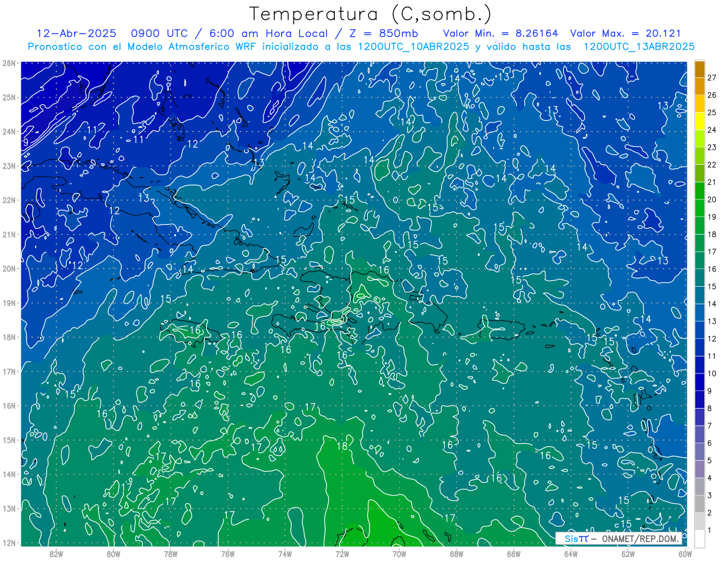Click the latitude axis label '16N'

pos(9,406)
